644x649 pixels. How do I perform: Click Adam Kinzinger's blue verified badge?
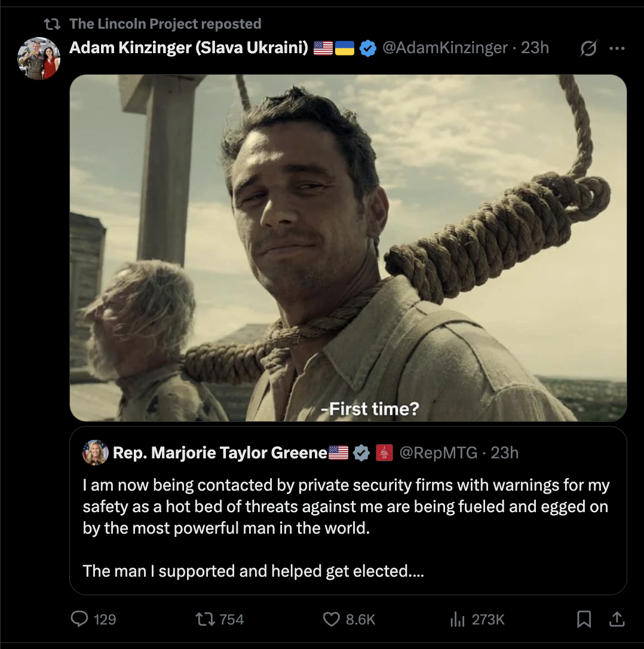368,48
